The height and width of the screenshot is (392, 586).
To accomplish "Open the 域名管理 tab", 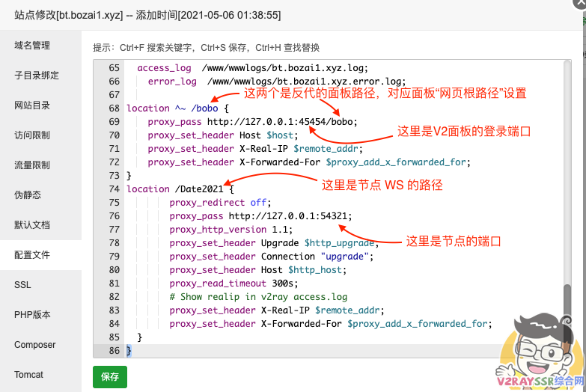I will pyautogui.click(x=32, y=46).
